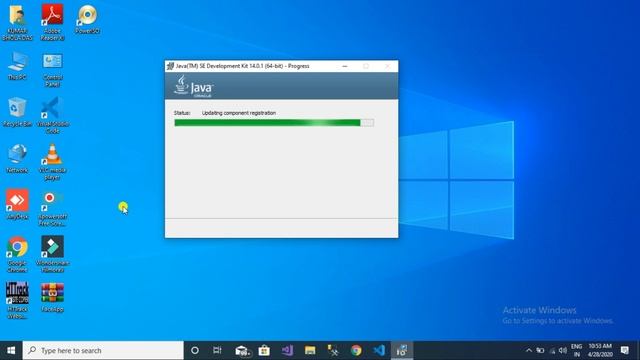This screenshot has height=360, width=640.
Task: Minimize the Java SE Development Kit window
Action: point(345,66)
